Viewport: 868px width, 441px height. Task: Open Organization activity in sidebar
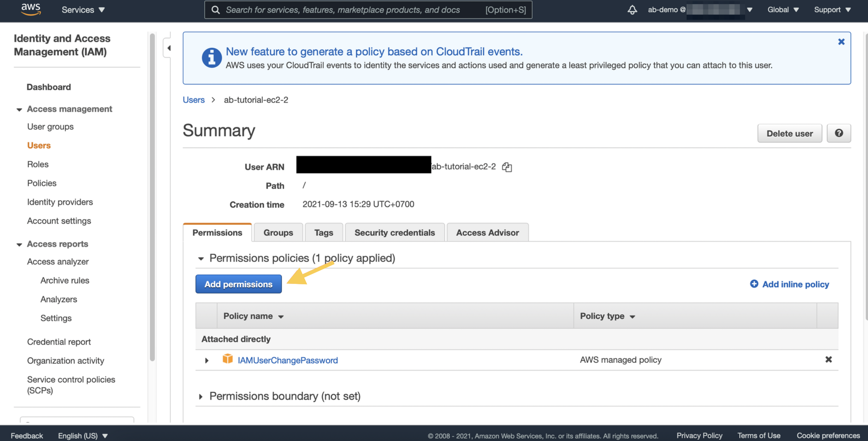pyautogui.click(x=66, y=361)
